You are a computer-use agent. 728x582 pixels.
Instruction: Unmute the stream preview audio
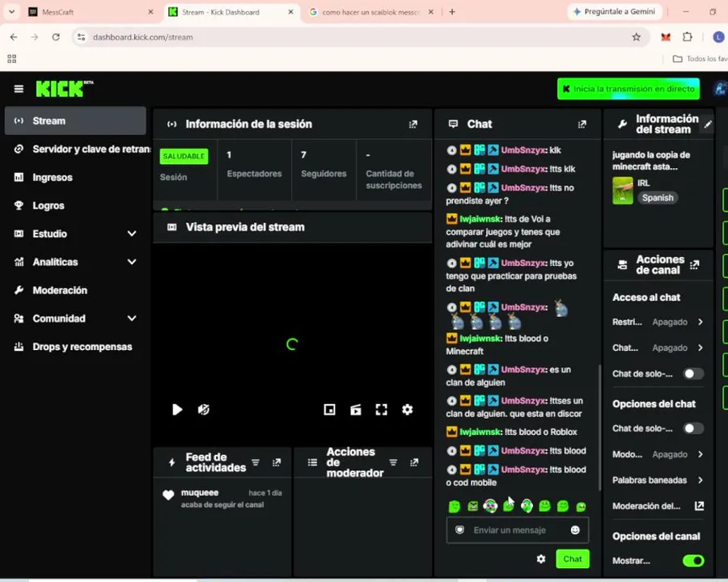coord(203,409)
